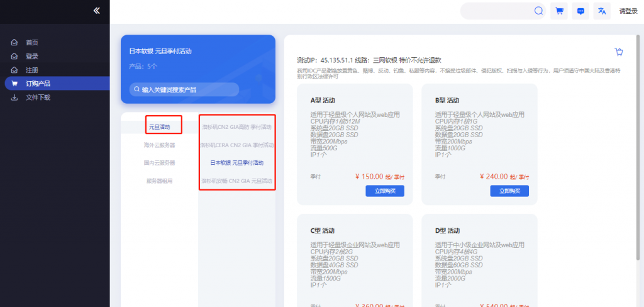
Task: Click CPU内存1核512M in the A型 card
Action: tap(335, 121)
